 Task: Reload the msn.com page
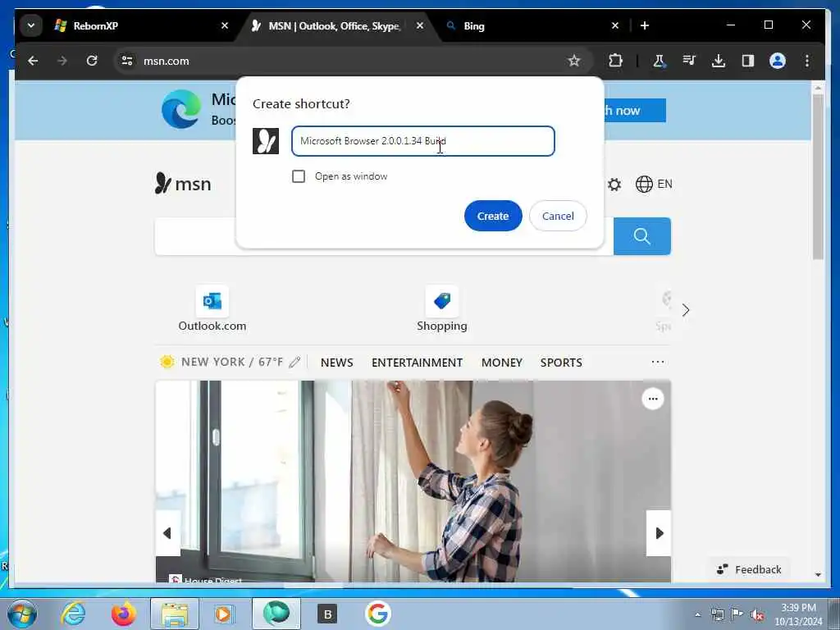pyautogui.click(x=92, y=61)
